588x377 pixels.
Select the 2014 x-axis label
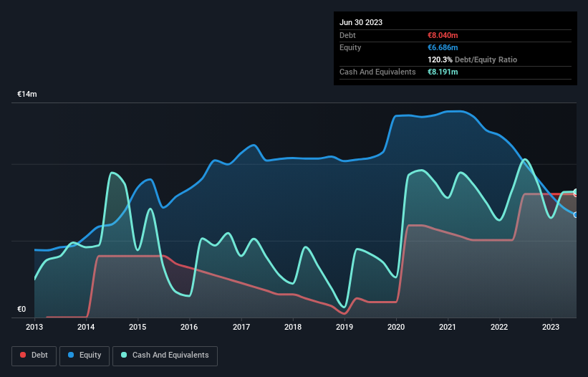tap(86, 327)
